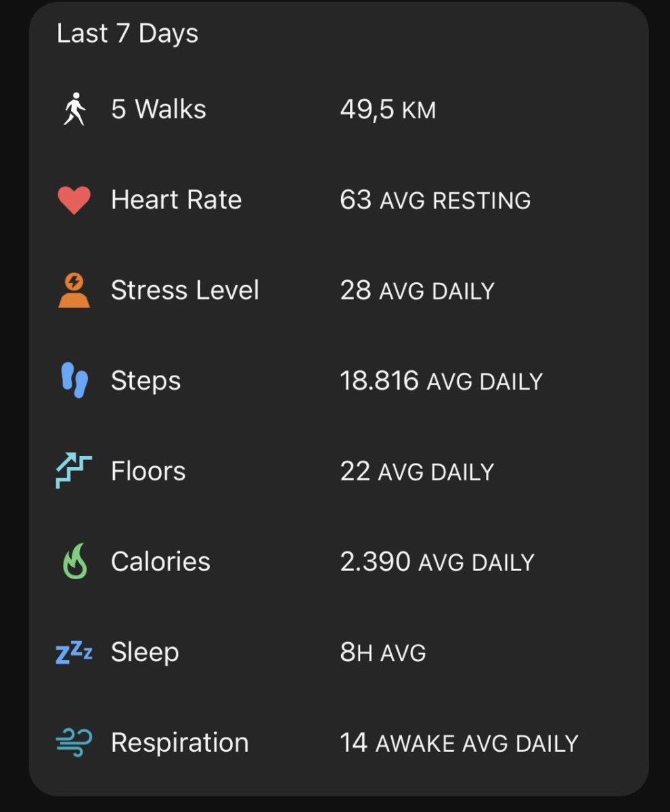Tap the green flame calories icon
Screen dimensions: 670x812
(x=74, y=562)
